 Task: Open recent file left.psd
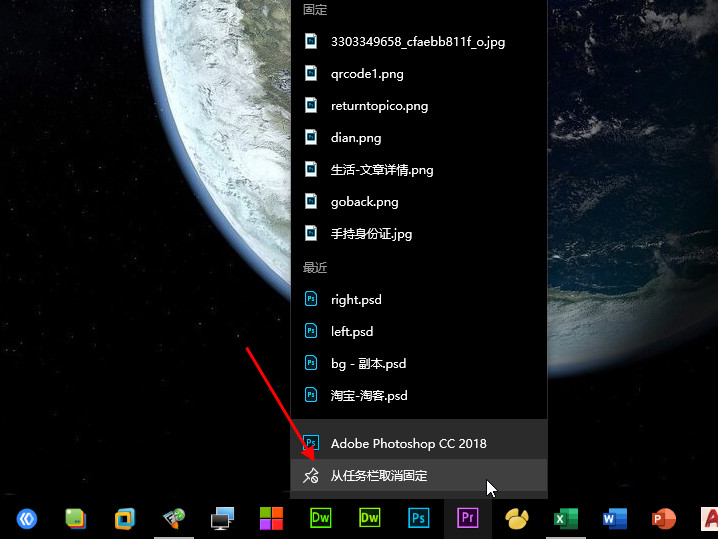coord(352,331)
